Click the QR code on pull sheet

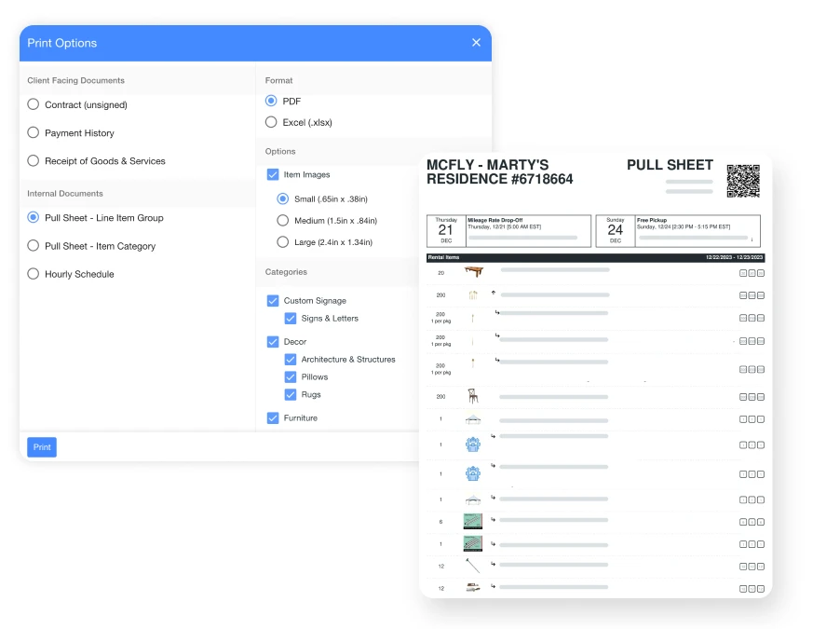(743, 181)
